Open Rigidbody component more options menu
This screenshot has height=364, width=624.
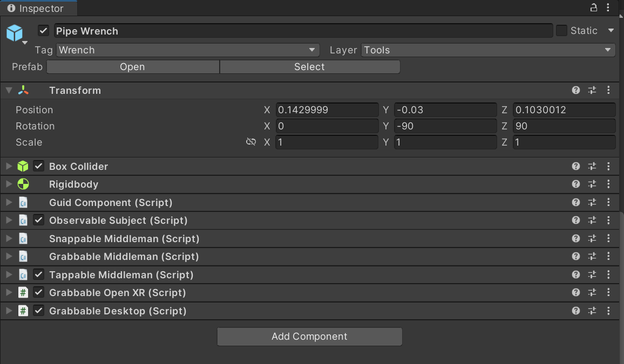click(609, 184)
